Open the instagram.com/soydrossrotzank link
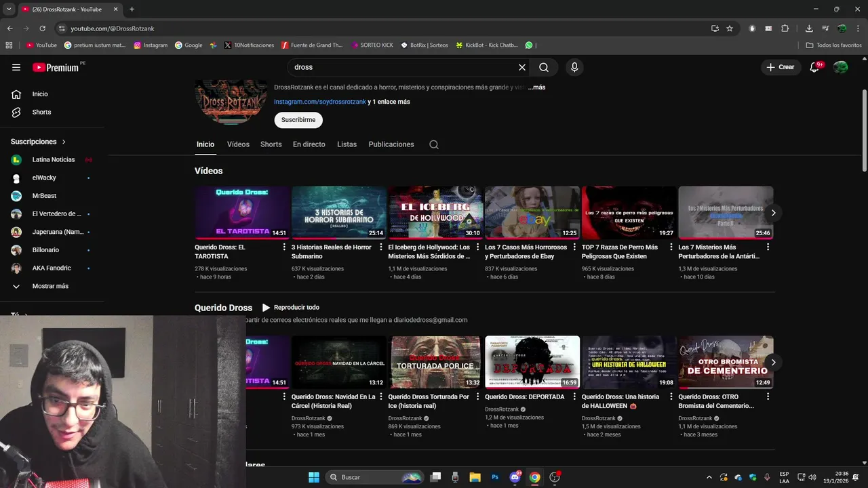Screen dimensions: 868x488 point(320,102)
